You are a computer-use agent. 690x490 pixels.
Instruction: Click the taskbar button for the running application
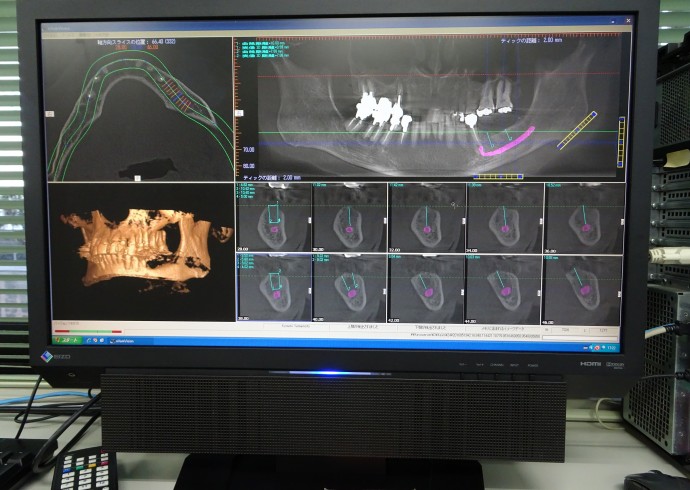[114, 340]
